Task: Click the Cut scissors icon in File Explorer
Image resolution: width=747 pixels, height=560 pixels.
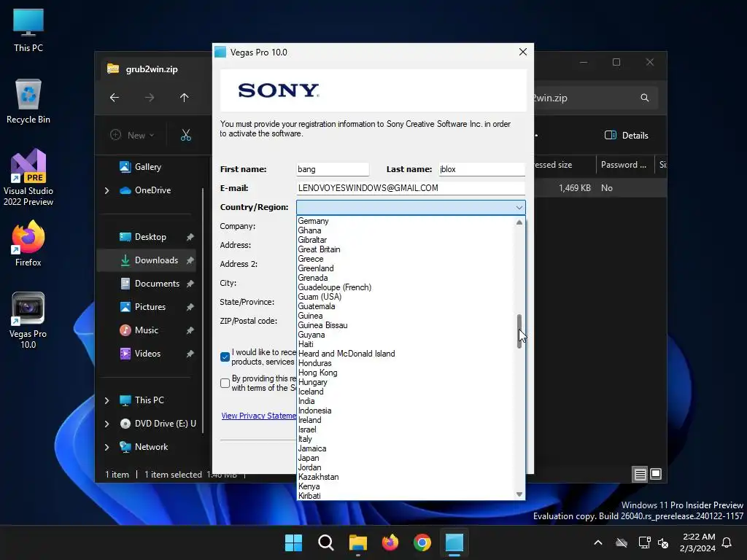Action: pyautogui.click(x=186, y=135)
